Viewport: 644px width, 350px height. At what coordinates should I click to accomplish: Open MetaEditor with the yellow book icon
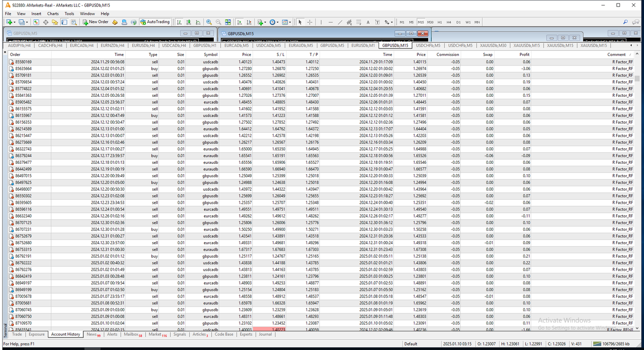point(115,22)
